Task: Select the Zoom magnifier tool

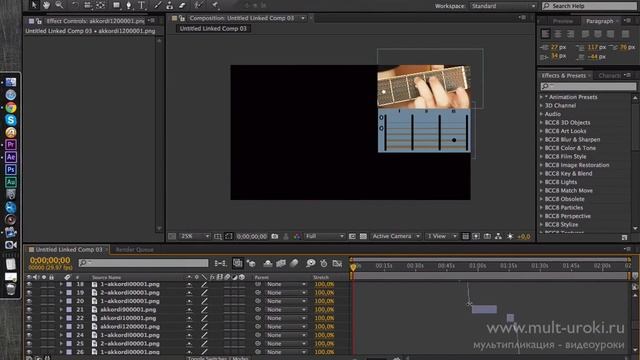Action: tap(60, 5)
